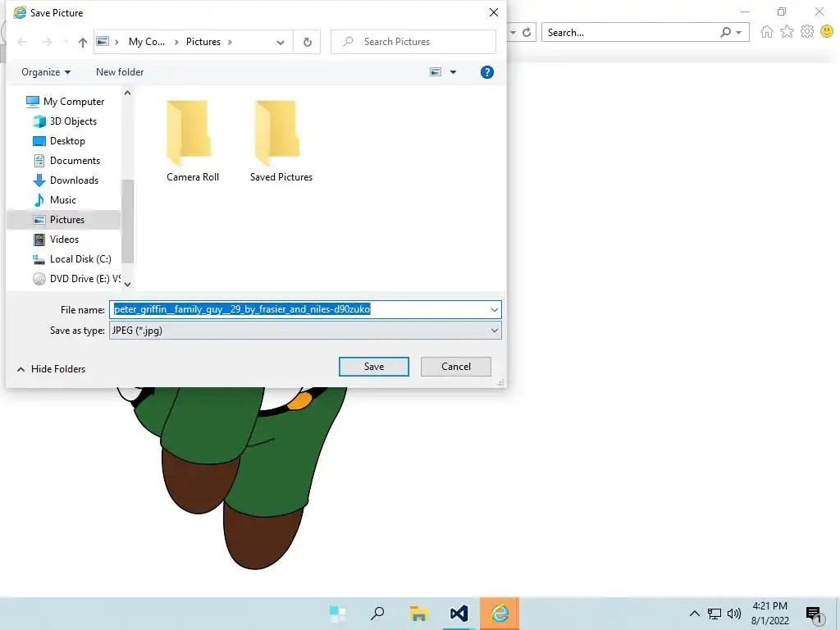The width and height of the screenshot is (840, 630).
Task: Click My Co... in the breadcrumb path
Action: tap(146, 42)
